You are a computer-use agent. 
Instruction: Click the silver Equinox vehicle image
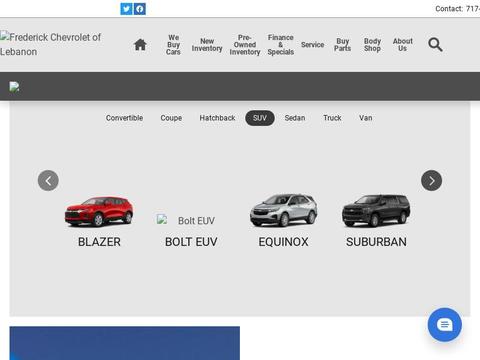pyautogui.click(x=284, y=210)
